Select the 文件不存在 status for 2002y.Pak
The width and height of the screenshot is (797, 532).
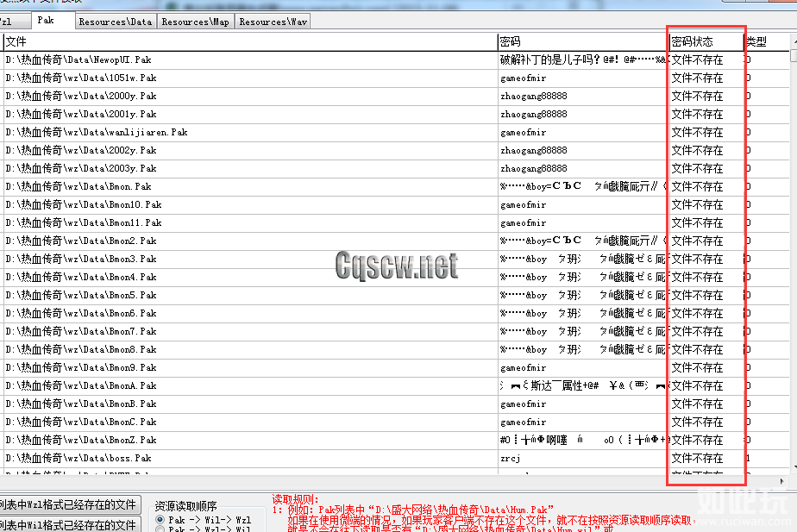point(697,150)
